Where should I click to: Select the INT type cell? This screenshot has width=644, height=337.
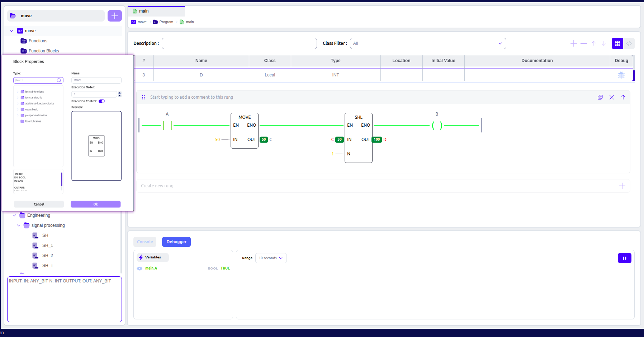[336, 75]
